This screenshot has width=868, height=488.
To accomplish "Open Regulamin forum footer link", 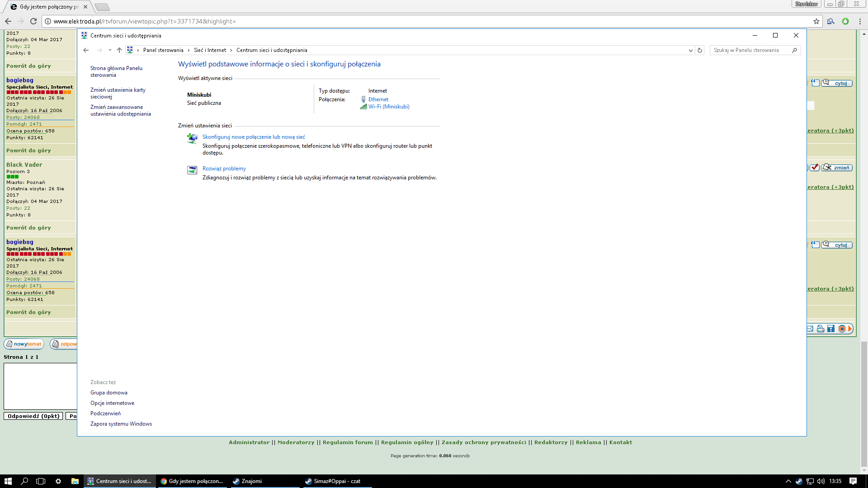I will coord(348,442).
